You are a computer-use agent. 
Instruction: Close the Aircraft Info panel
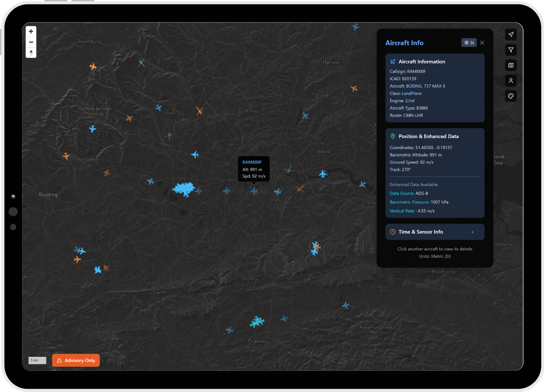[x=482, y=43]
